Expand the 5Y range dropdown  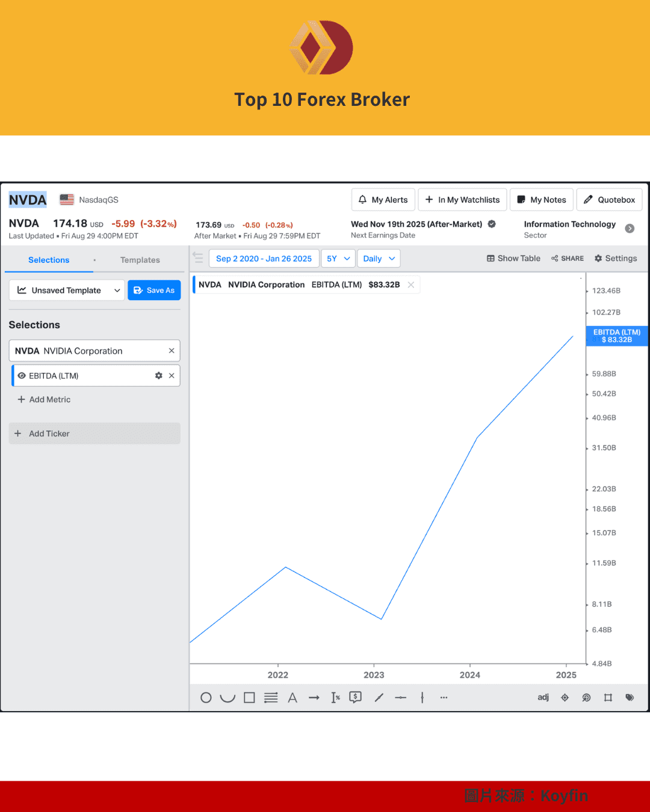[x=338, y=259]
